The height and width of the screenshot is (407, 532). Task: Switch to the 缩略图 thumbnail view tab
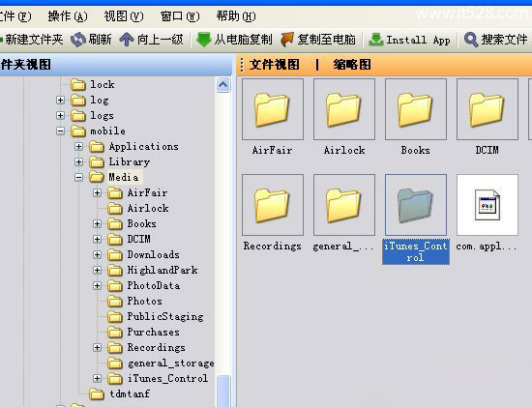tap(352, 65)
